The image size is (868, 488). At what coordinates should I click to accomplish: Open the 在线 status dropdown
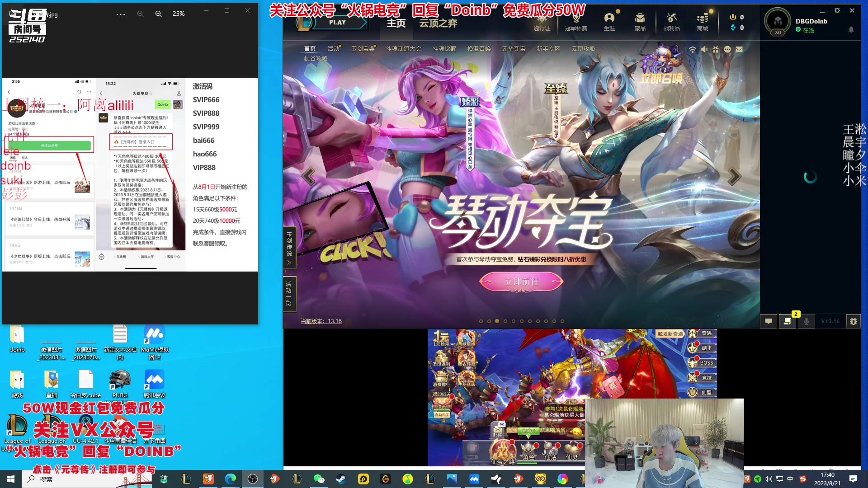805,30
